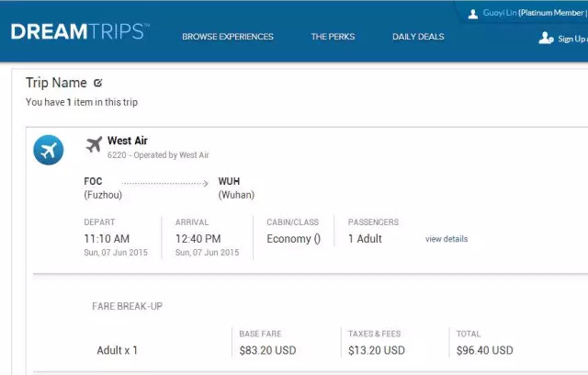Click the $83.20 USD base fare
Image resolution: width=588 pixels, height=375 pixels.
pos(267,350)
